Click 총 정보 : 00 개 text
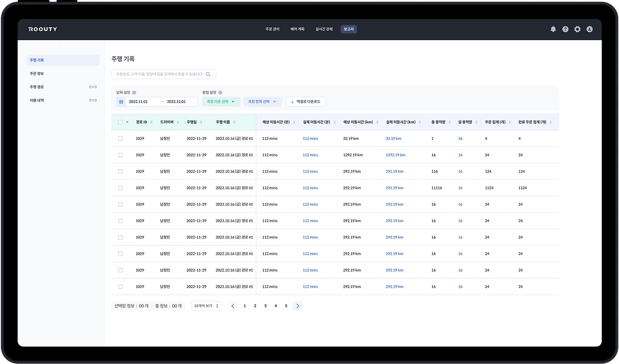This screenshot has height=364, width=619. pos(168,306)
